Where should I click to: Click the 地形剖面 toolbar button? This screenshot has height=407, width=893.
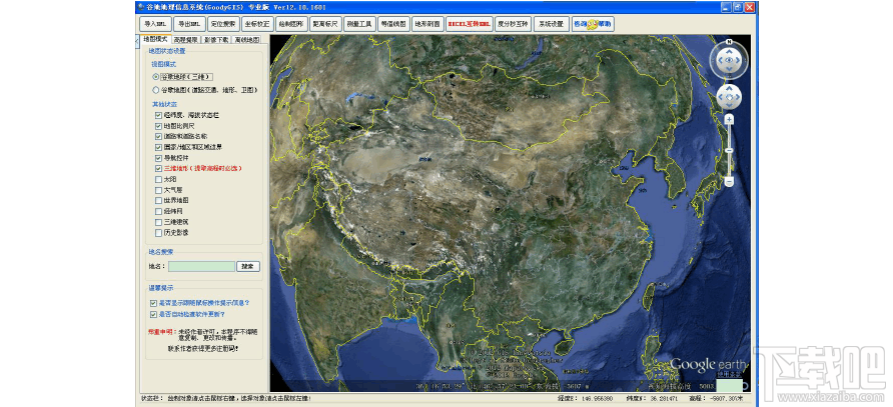428,24
